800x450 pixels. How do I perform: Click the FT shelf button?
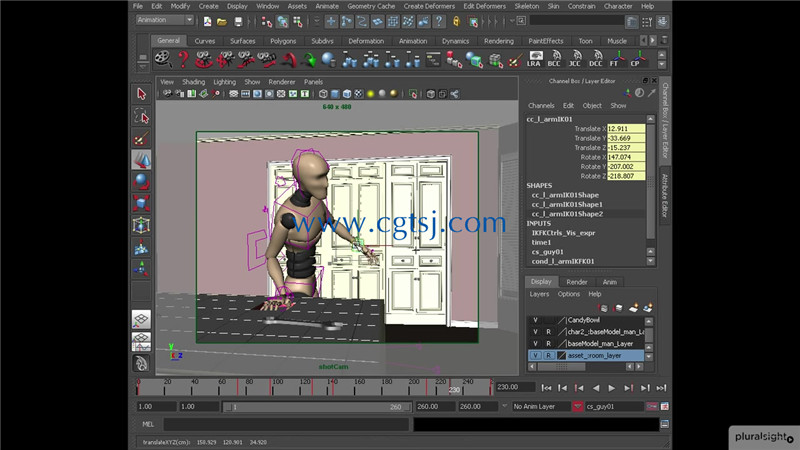pyautogui.click(x=616, y=59)
